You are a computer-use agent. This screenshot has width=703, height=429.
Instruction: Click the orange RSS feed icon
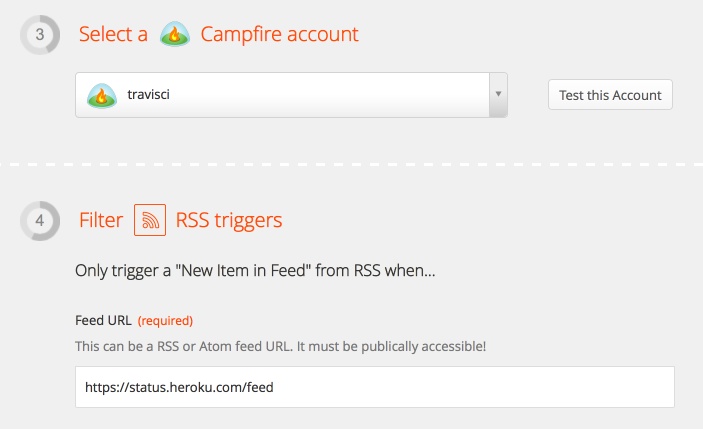coord(150,220)
